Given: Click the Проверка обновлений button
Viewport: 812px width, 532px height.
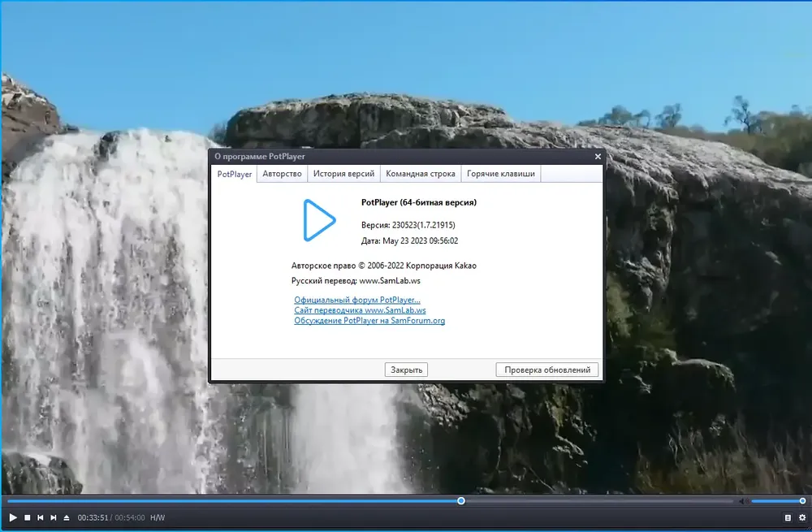Looking at the screenshot, I should 546,370.
